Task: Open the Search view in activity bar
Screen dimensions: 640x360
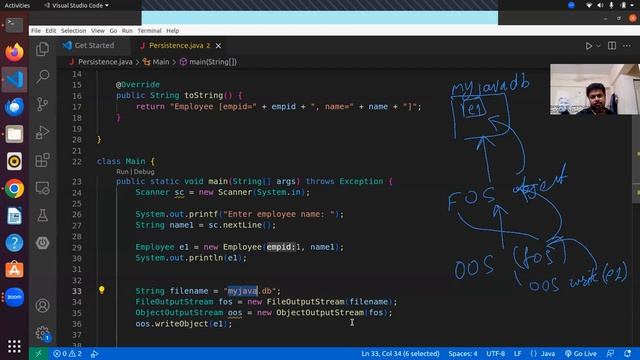Action: [42, 77]
